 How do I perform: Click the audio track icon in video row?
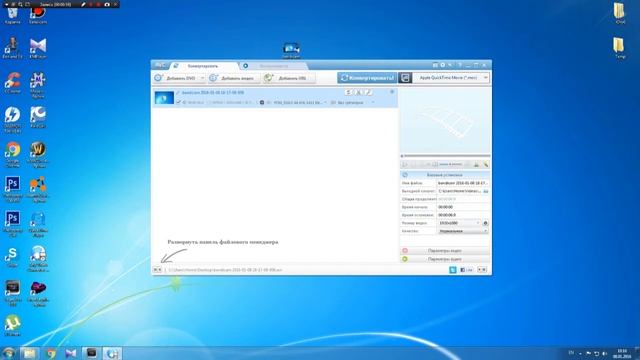(x=262, y=102)
